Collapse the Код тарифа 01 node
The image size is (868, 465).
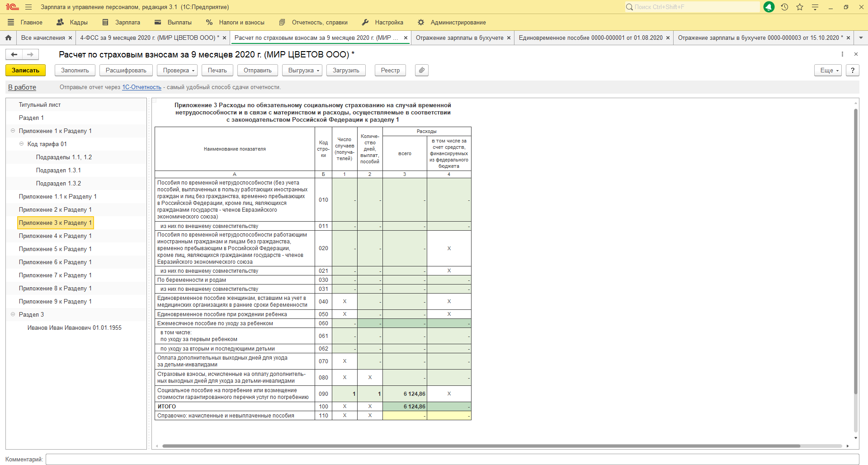(x=21, y=144)
